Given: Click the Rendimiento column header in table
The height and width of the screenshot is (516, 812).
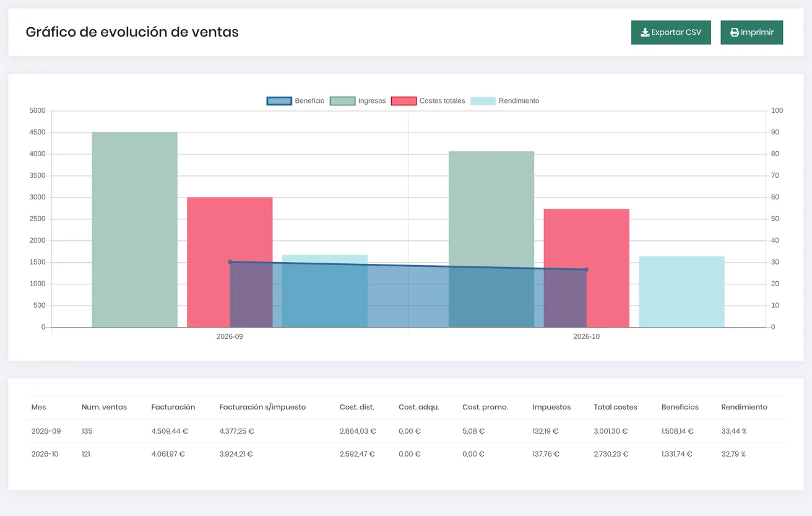Looking at the screenshot, I should point(744,407).
